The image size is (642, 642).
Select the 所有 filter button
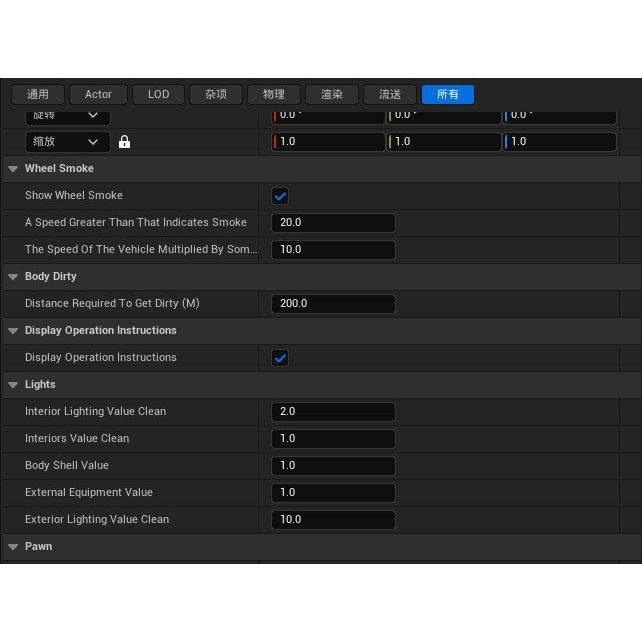pyautogui.click(x=447, y=94)
